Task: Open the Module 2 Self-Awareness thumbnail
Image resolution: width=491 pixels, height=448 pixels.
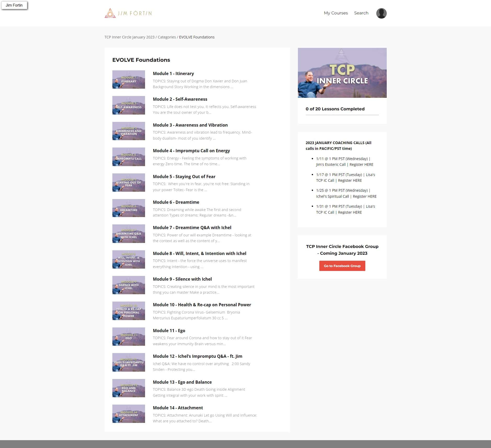Action: (129, 105)
